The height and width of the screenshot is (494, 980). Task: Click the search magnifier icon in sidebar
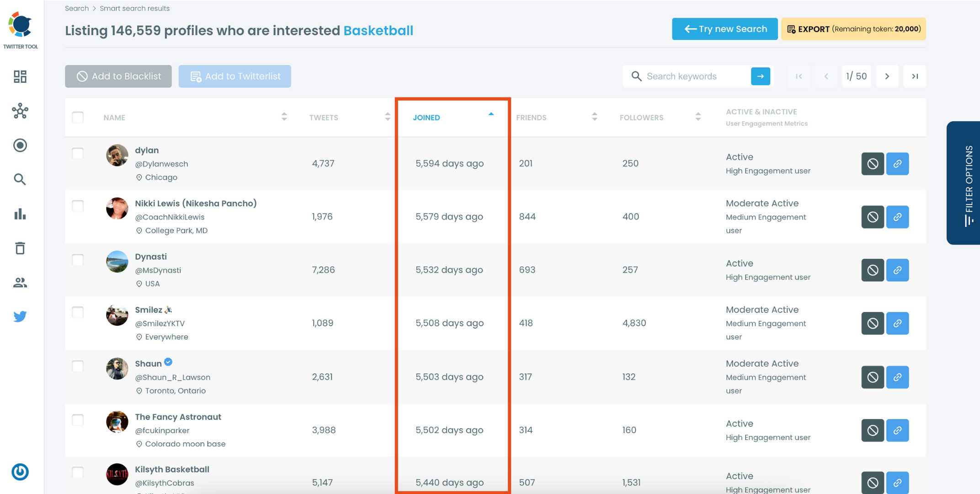pyautogui.click(x=20, y=179)
